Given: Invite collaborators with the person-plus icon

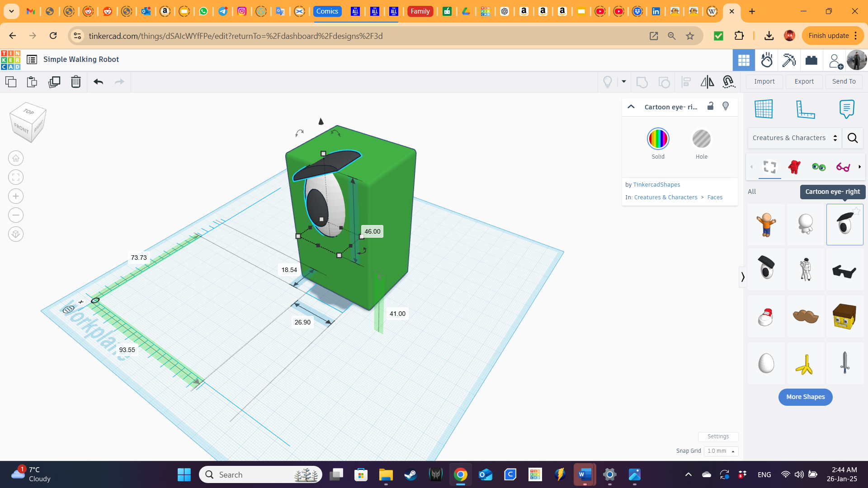Looking at the screenshot, I should pyautogui.click(x=835, y=60).
